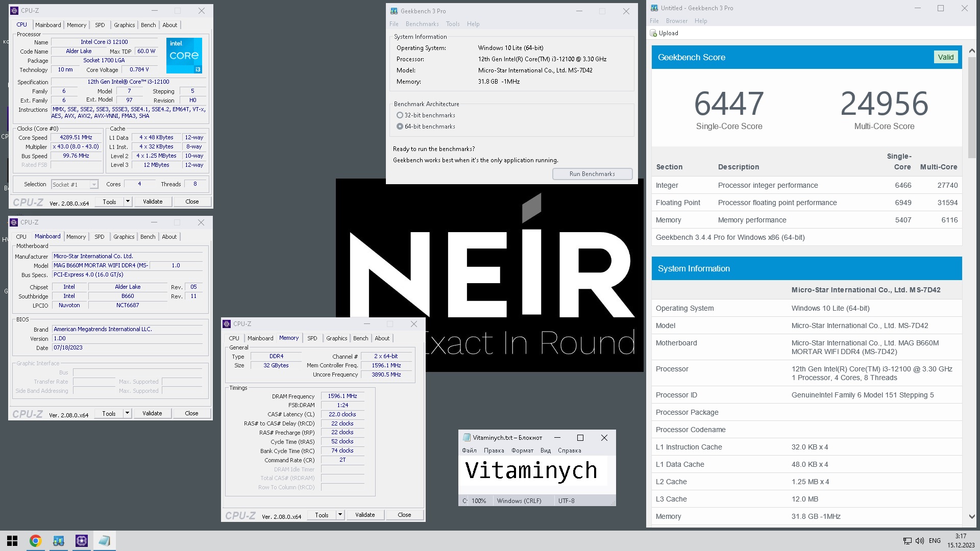The image size is (980, 551).
Task: Click the Upload icon in the Geekbench browser
Action: point(653,33)
